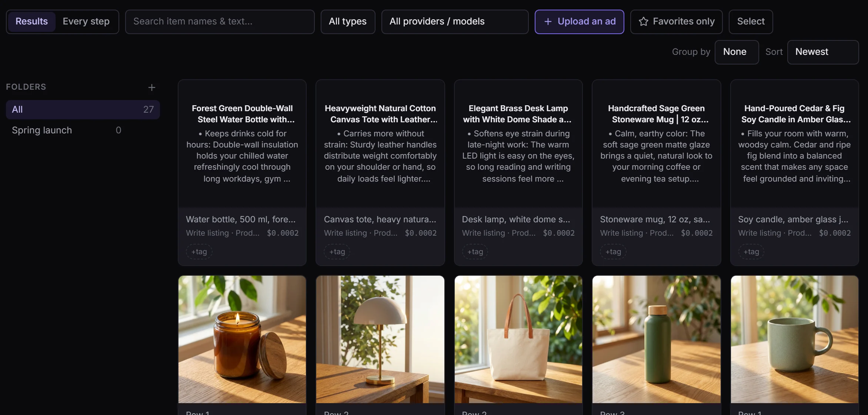Switch to the Every step tab
This screenshot has width=868, height=415.
pos(86,21)
